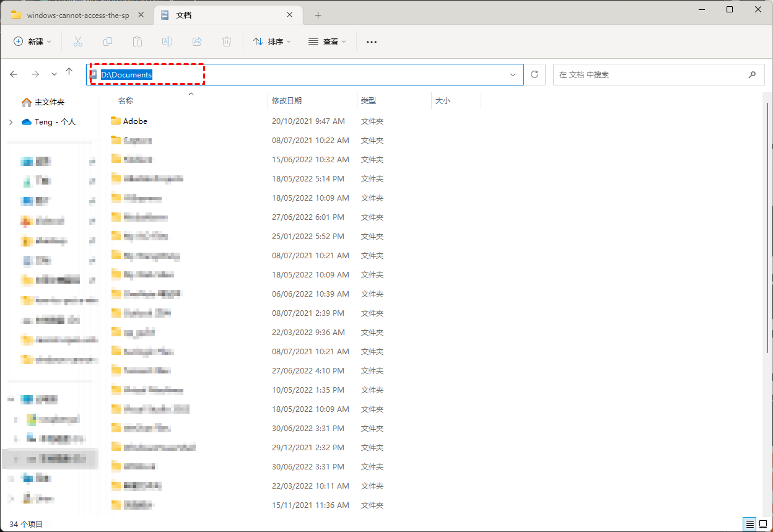This screenshot has width=773, height=532.
Task: Open the Adobe folder
Action: tap(135, 121)
